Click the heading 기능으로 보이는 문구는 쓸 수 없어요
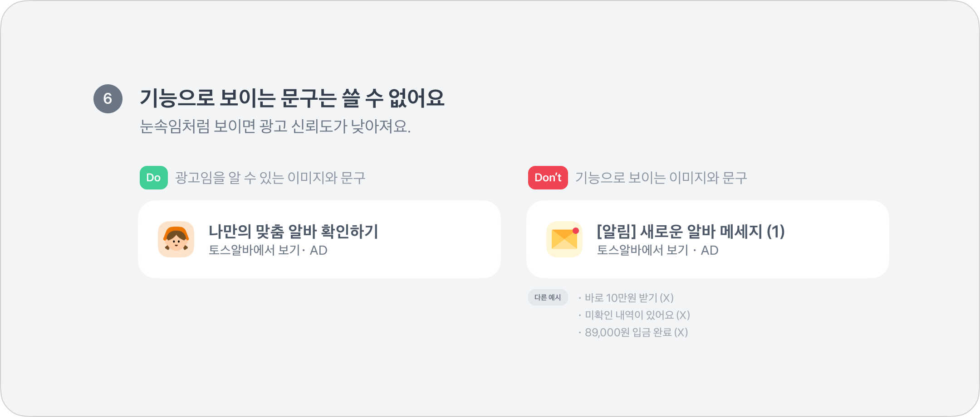This screenshot has width=980, height=417. tap(292, 98)
